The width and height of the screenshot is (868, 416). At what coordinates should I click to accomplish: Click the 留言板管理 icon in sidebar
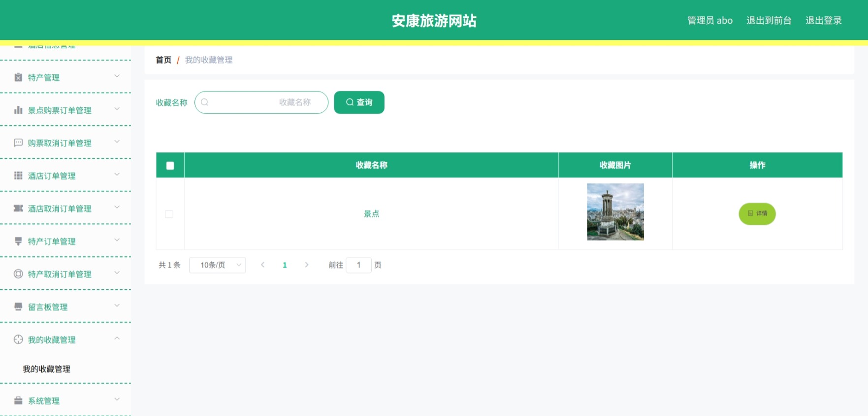[18, 307]
